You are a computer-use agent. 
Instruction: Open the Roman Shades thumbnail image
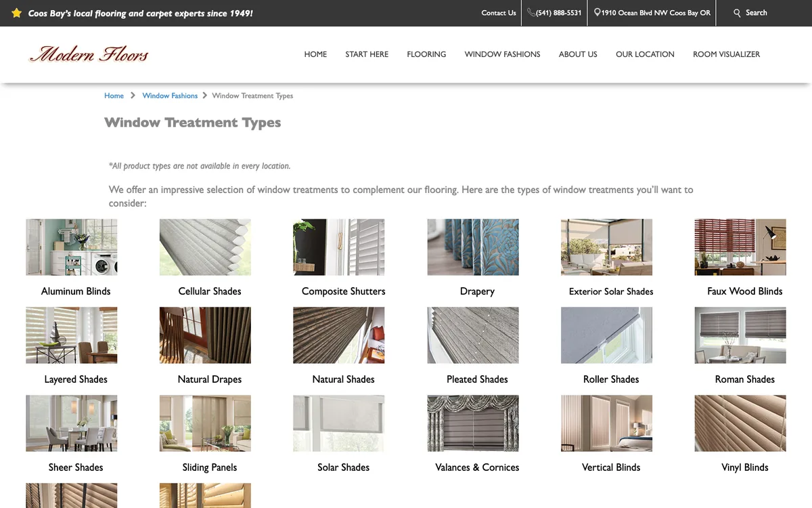click(x=740, y=335)
